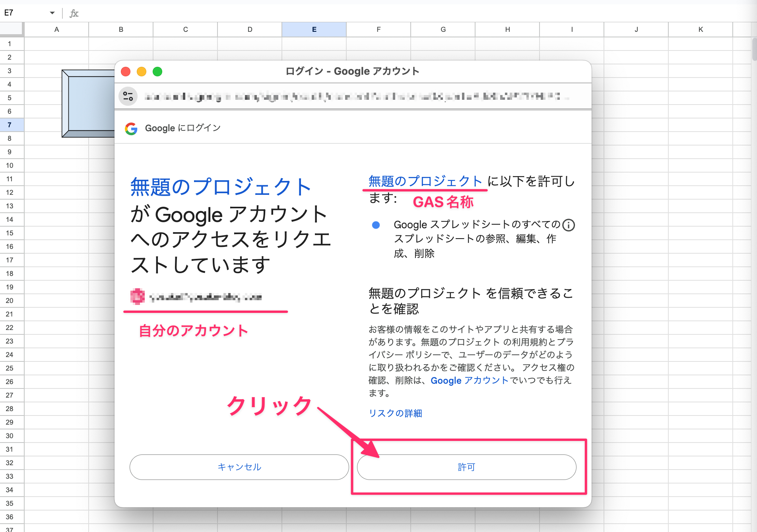Viewport: 757px width, 532px height.
Task: Click the 無題のプロジェクト link in the permission heading
Action: [x=425, y=181]
